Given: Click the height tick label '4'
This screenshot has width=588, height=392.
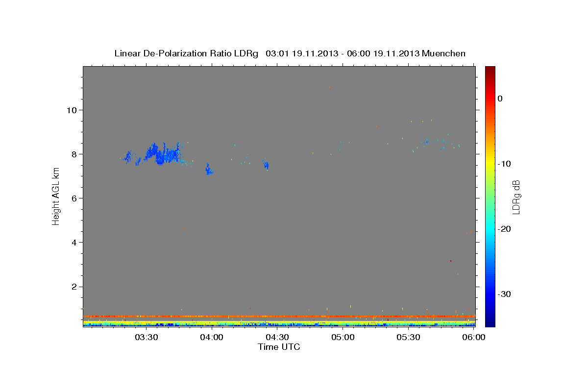Looking at the screenshot, I should pyautogui.click(x=75, y=243).
